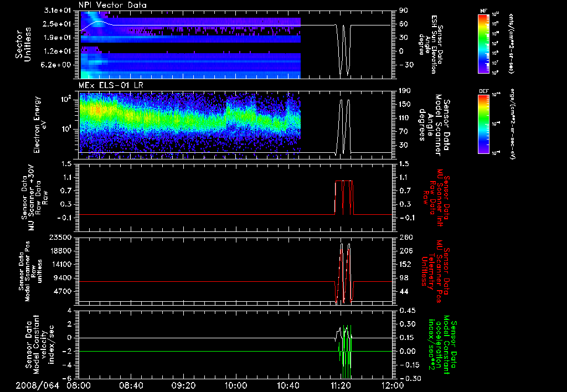The image size is (567, 392).
Task: Click the 0.00 acceleration axis tick
Action: pyautogui.click(x=407, y=351)
